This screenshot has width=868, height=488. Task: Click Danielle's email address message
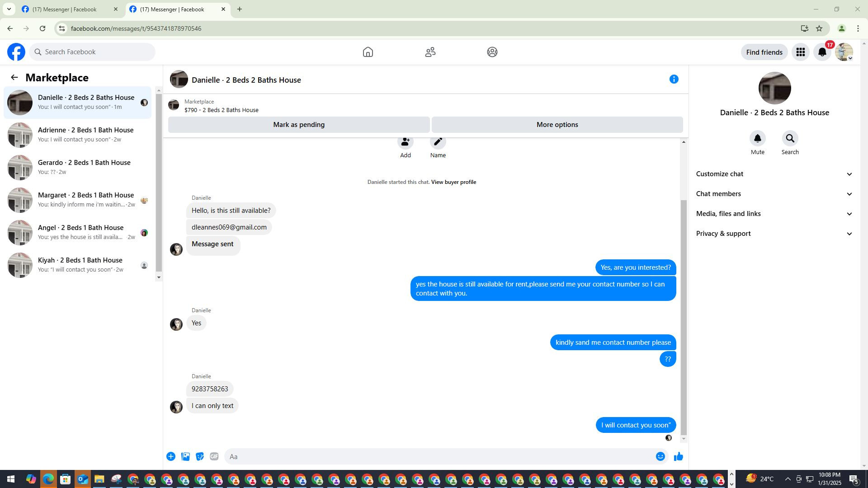[229, 228]
